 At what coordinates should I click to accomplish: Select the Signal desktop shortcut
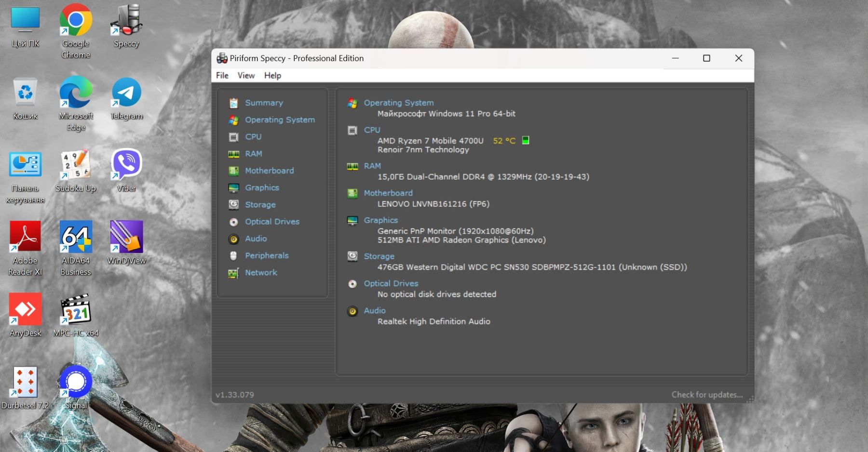click(76, 387)
